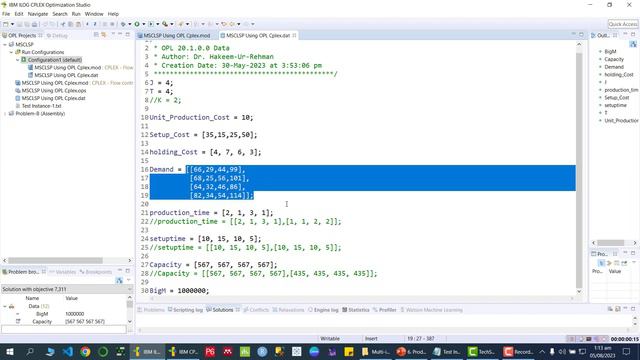Click Quick Access search field
640x360 pixels.
coord(622,24)
